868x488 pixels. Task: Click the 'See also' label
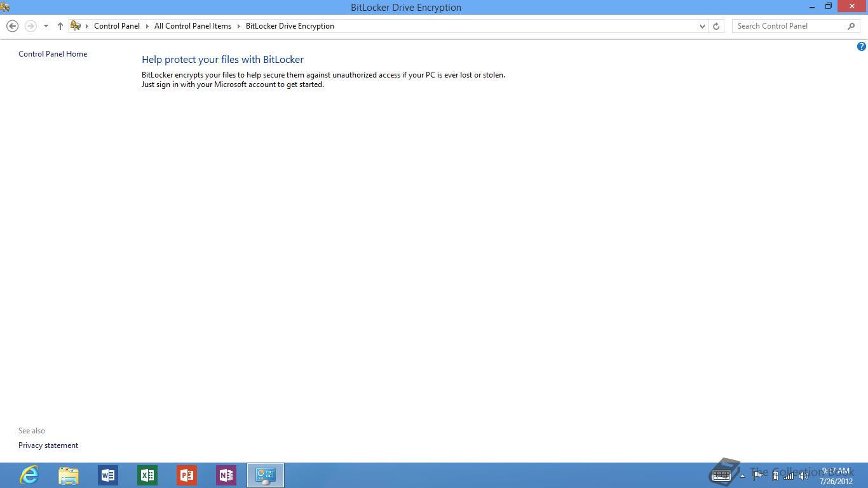(x=32, y=431)
